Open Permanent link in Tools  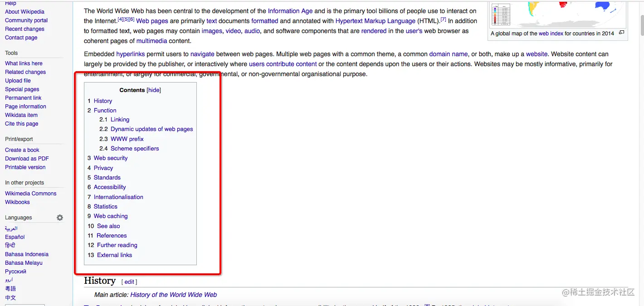(x=23, y=98)
